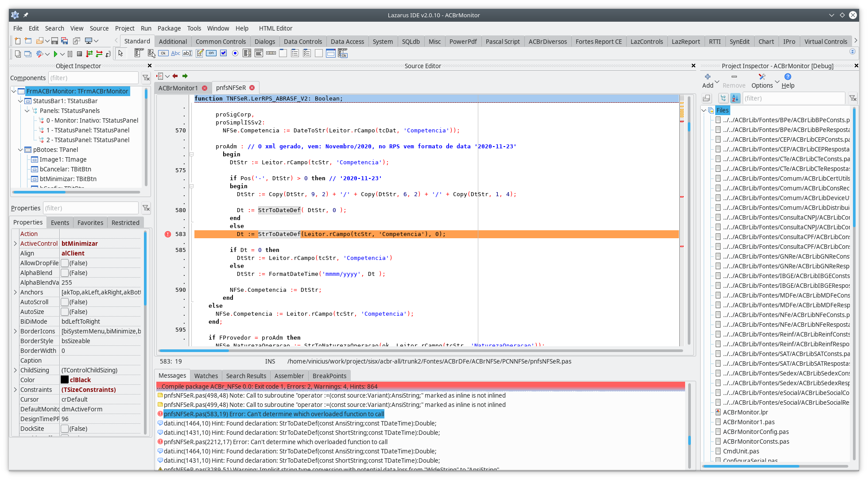
Task: Expand the Constraints property
Action: click(15, 390)
